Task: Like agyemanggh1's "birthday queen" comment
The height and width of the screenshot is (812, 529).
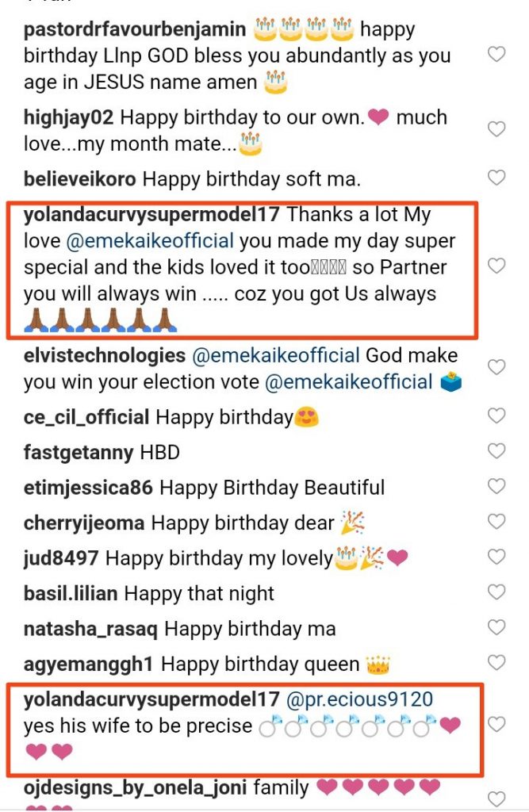Action: click(x=496, y=663)
